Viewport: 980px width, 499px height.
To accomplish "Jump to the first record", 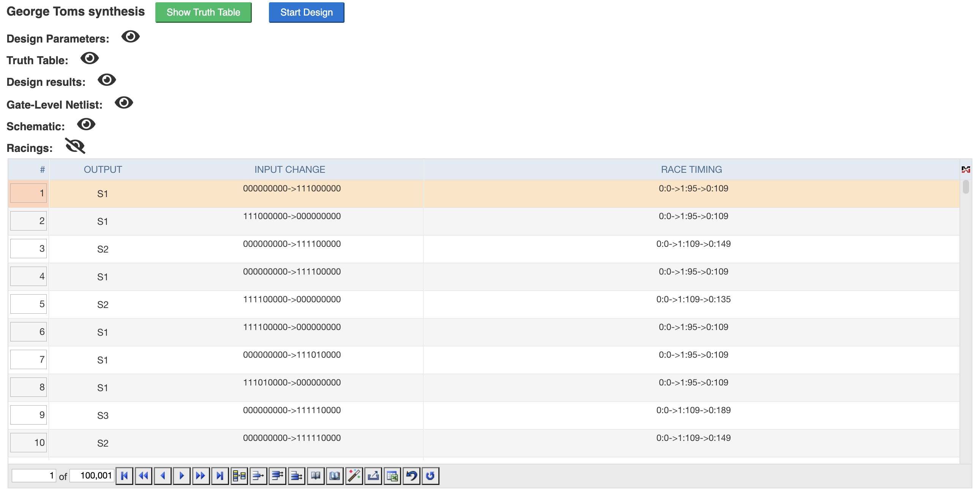I will 124,476.
